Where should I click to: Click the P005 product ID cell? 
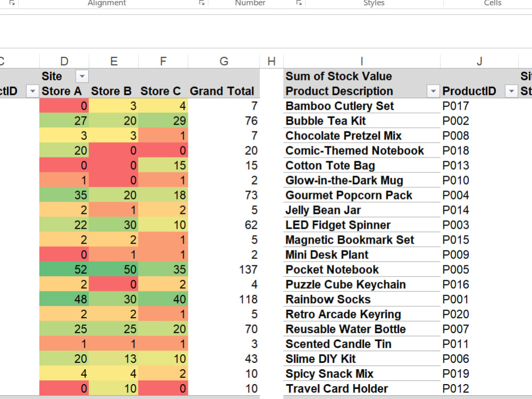click(x=479, y=270)
